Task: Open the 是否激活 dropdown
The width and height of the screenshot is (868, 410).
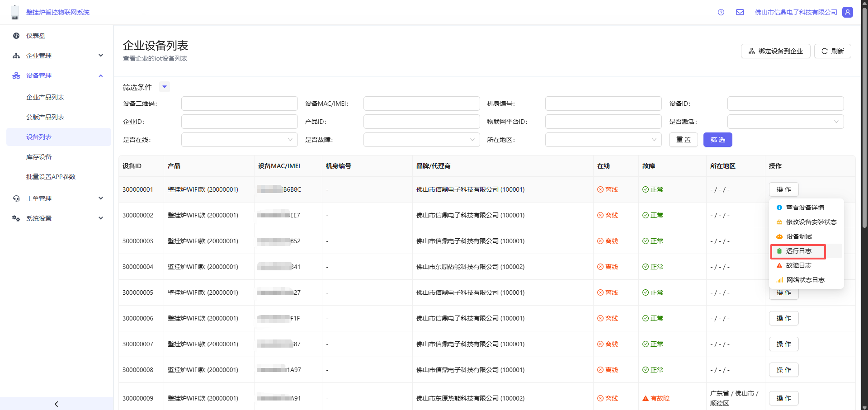Action: click(x=785, y=122)
